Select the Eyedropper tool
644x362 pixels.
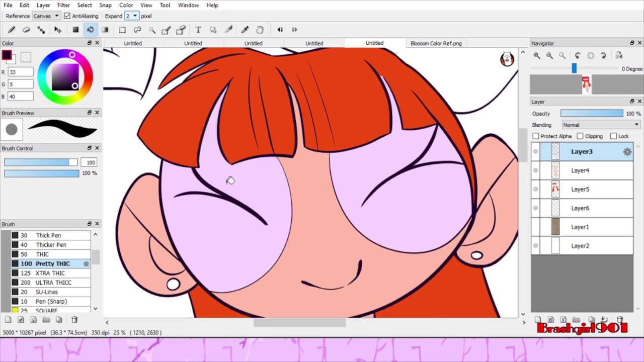tap(245, 30)
